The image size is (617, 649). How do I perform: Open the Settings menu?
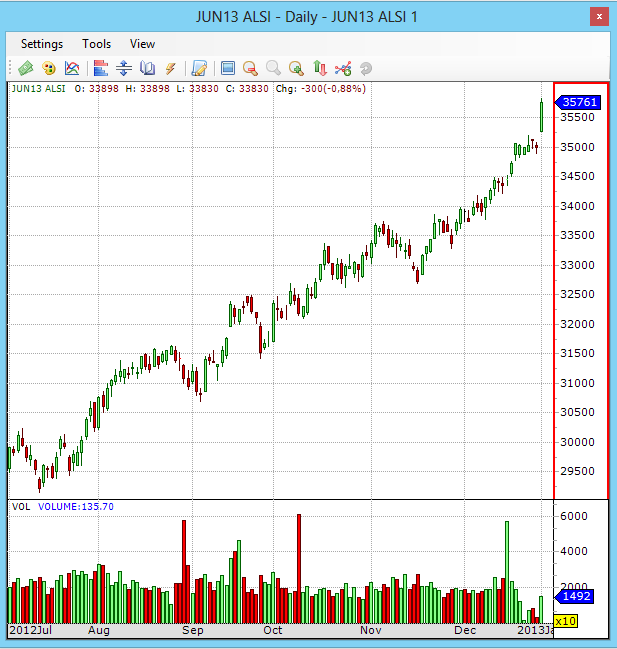[x=42, y=44]
